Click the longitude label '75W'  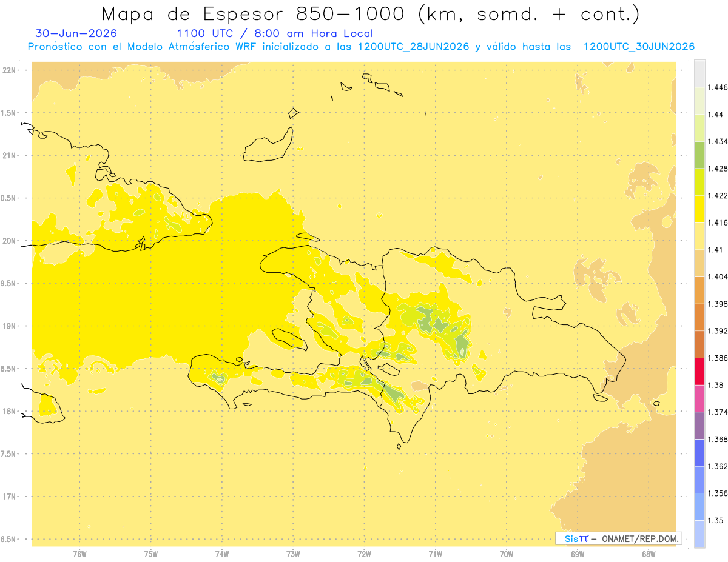pos(150,554)
